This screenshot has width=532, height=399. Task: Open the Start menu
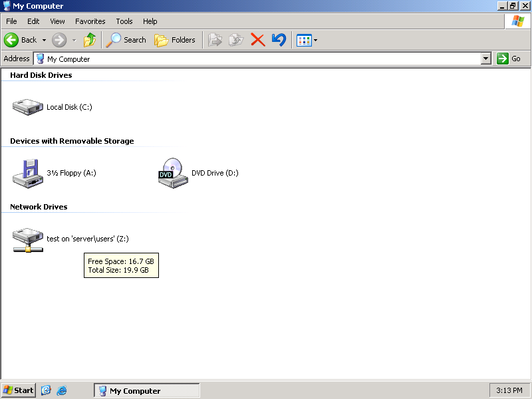[x=19, y=390]
